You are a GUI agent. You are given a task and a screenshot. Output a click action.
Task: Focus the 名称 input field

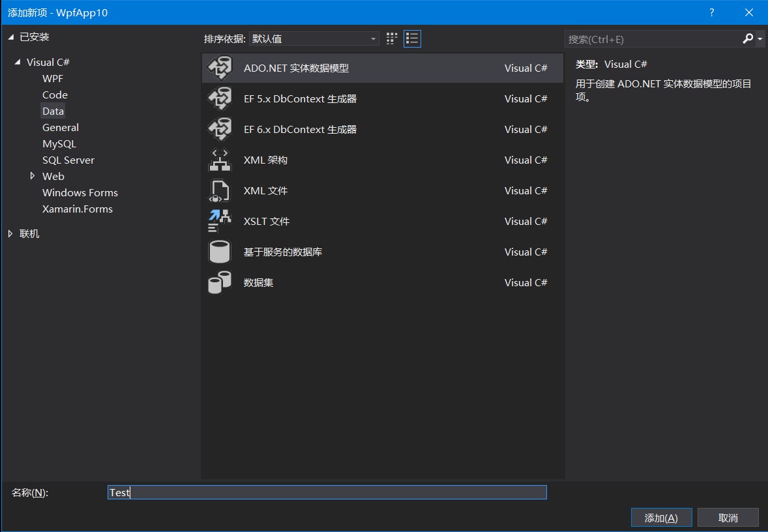tap(327, 492)
